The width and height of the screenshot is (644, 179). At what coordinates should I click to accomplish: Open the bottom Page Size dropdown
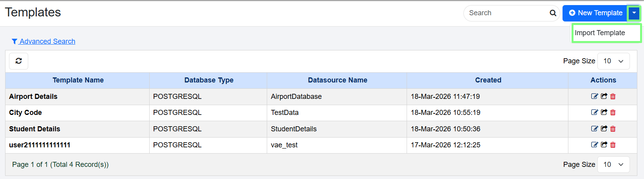613,165
